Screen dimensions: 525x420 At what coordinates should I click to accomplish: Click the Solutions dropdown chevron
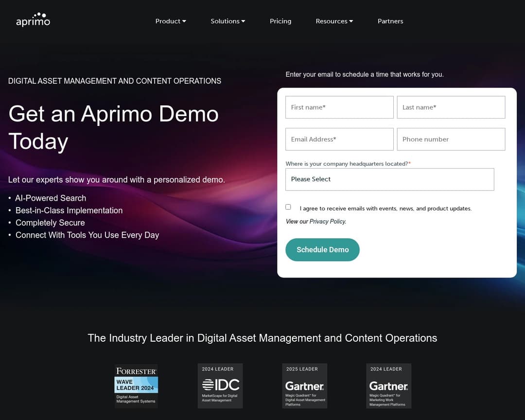243,21
